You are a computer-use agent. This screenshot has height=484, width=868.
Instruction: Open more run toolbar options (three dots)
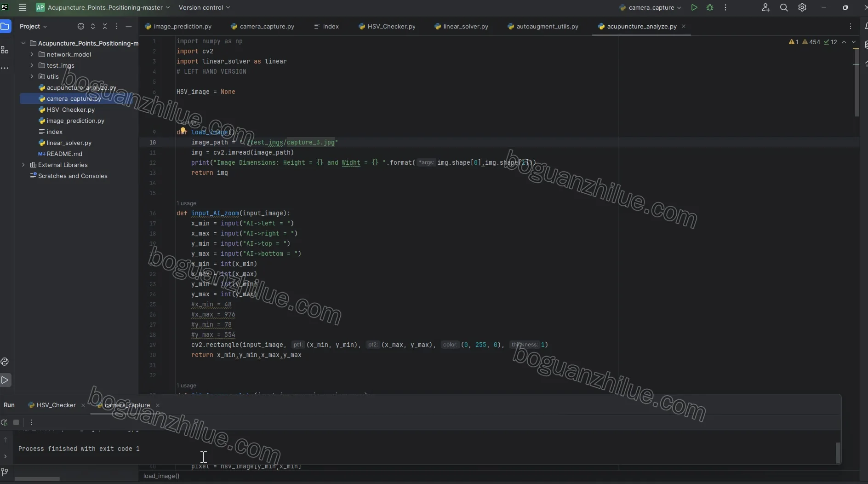tap(31, 422)
